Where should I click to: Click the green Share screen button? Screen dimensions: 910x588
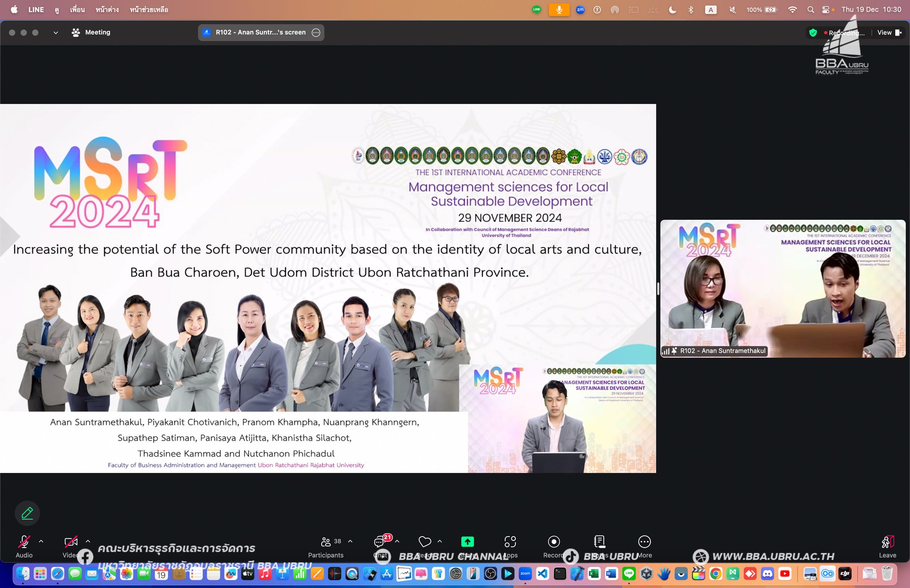point(467,542)
